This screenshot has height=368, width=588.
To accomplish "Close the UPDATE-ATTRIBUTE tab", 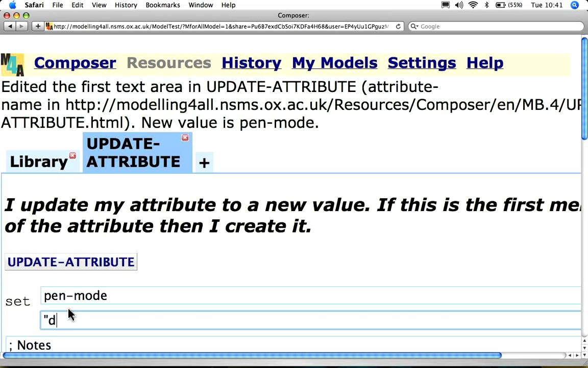I will point(185,138).
